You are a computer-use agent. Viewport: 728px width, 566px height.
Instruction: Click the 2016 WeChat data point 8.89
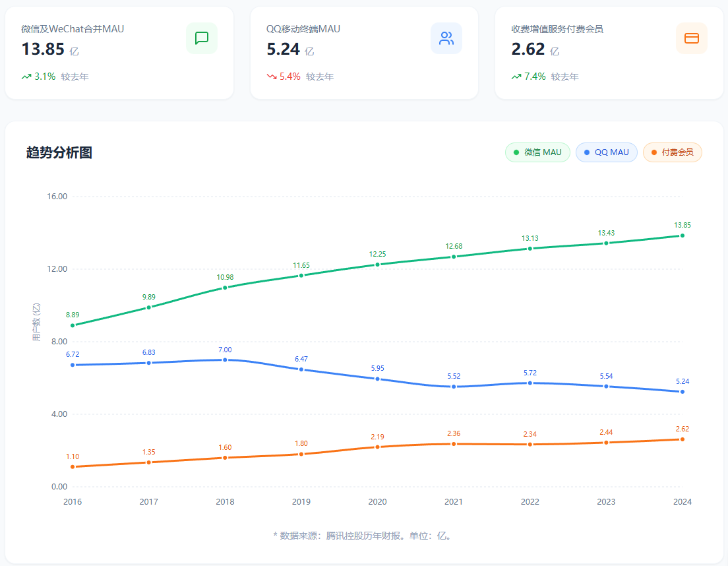[x=73, y=325]
